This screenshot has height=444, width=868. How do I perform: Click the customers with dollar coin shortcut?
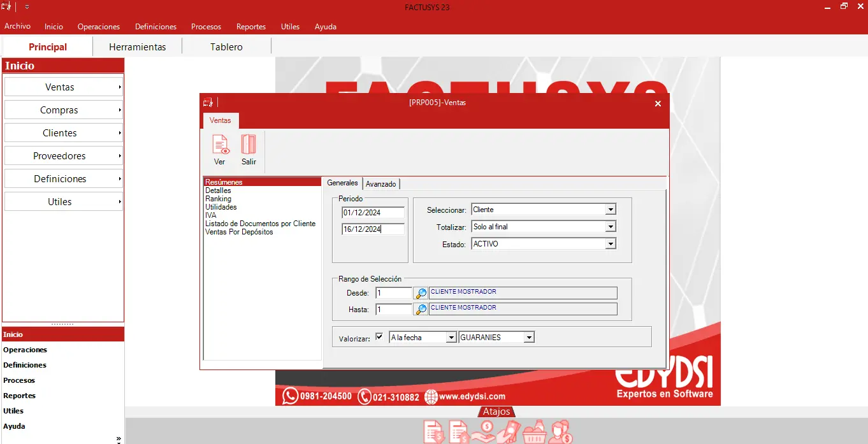click(x=561, y=432)
